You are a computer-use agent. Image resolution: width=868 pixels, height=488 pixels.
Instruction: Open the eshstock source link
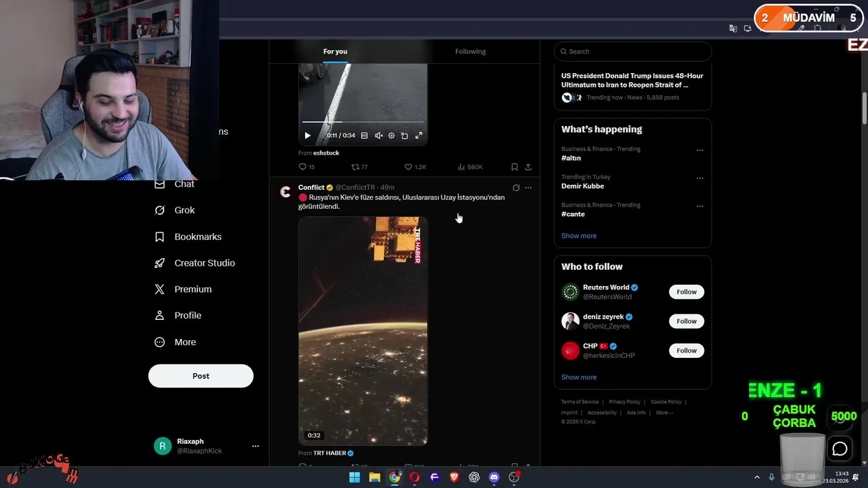326,153
